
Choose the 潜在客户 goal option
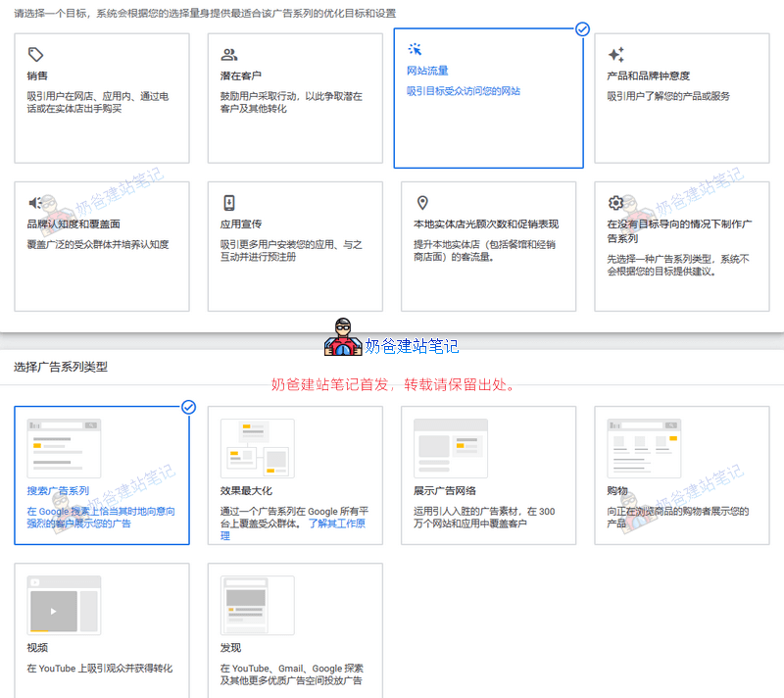[294, 96]
